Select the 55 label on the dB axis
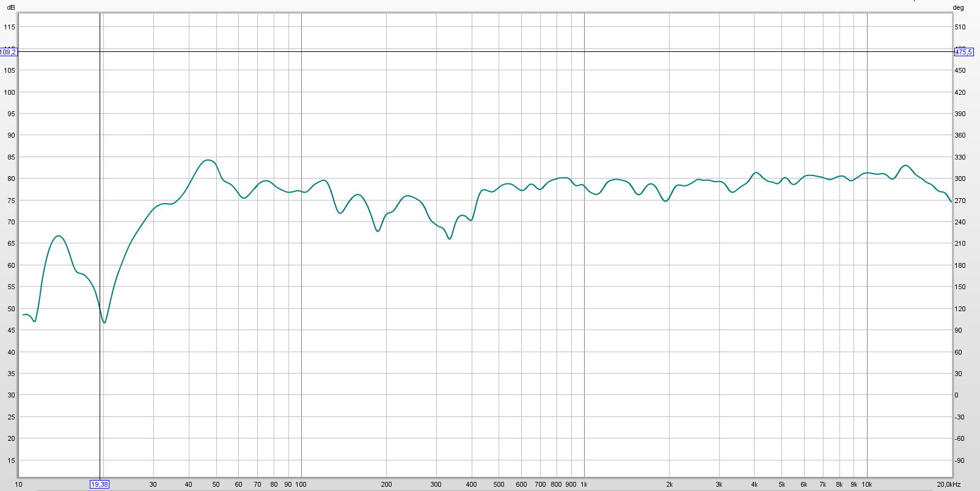 tap(11, 287)
